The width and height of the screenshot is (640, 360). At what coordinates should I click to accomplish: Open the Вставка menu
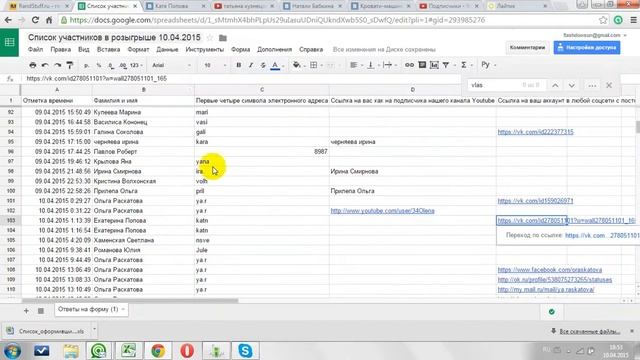[x=108, y=49]
